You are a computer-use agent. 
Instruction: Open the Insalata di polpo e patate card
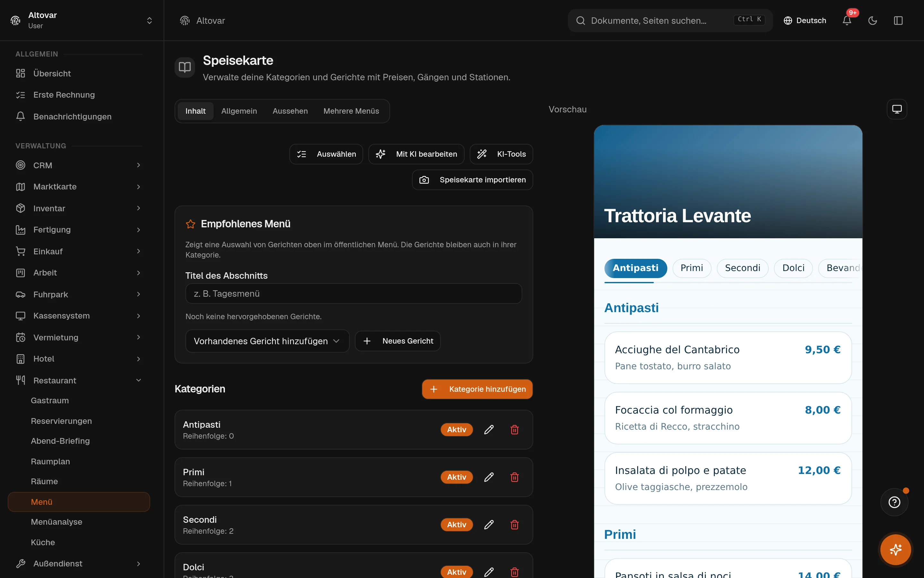pyautogui.click(x=728, y=478)
